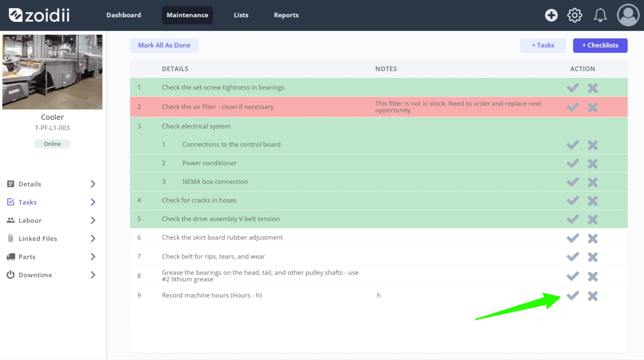Image resolution: width=644 pixels, height=360 pixels.
Task: Click asset code T-PF-L1-003
Action: click(x=52, y=128)
